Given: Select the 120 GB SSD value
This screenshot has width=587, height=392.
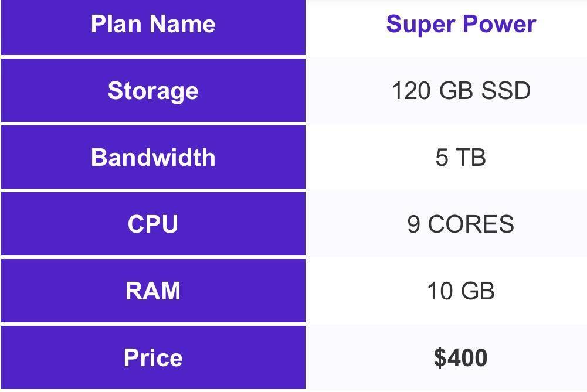Looking at the screenshot, I should tap(461, 90).
